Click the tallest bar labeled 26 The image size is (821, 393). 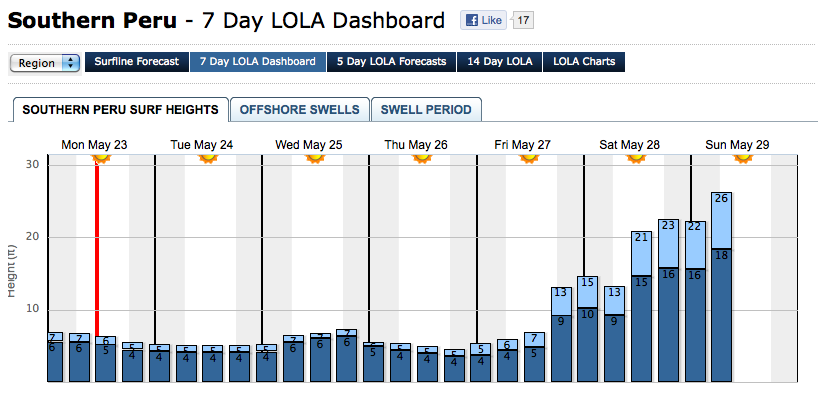click(722, 287)
